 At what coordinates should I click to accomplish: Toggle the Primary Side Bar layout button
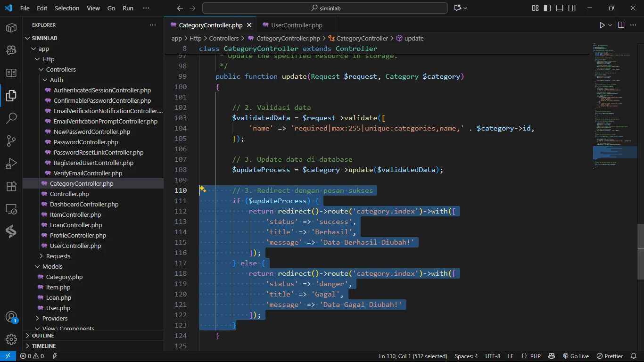click(547, 8)
